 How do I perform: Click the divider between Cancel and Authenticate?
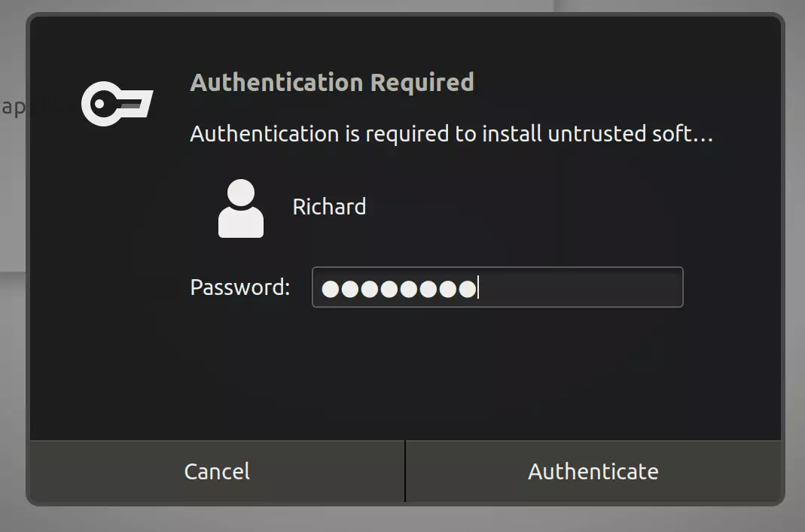(x=405, y=471)
